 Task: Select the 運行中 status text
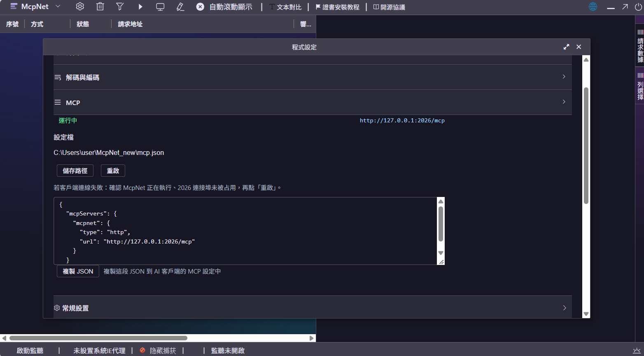(x=68, y=121)
